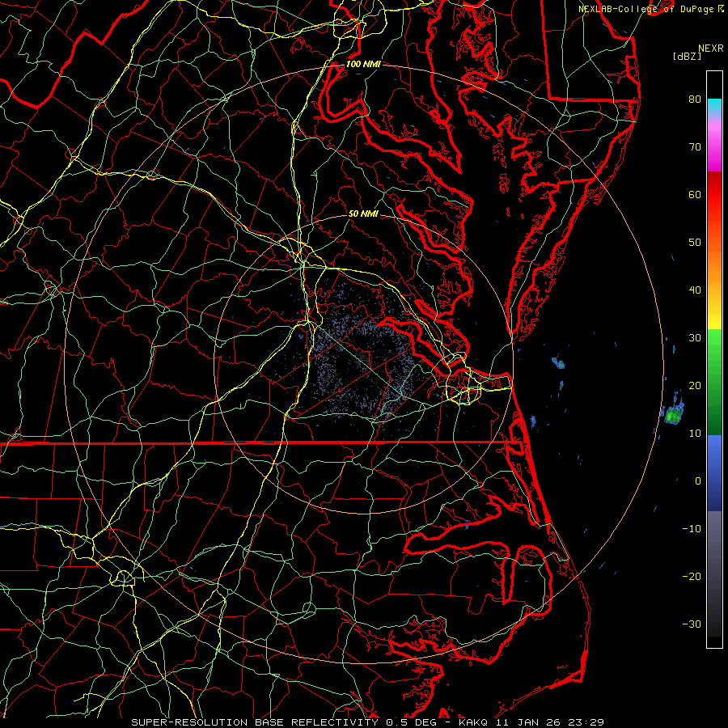
Task: Click the 50 NMI range ring label
Action: click(x=363, y=214)
